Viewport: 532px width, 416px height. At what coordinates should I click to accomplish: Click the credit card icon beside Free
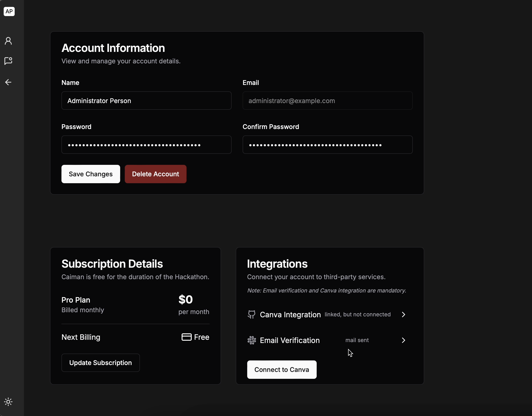(186, 337)
